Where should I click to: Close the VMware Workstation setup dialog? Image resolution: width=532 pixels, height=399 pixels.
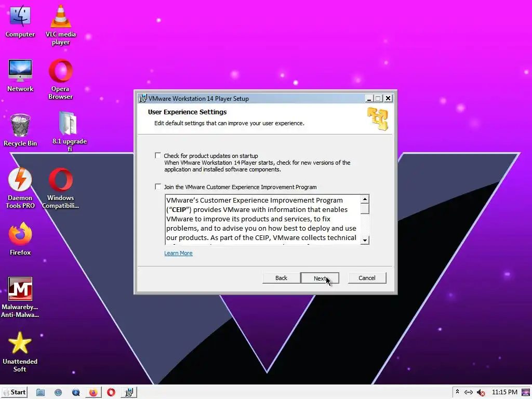(388, 98)
